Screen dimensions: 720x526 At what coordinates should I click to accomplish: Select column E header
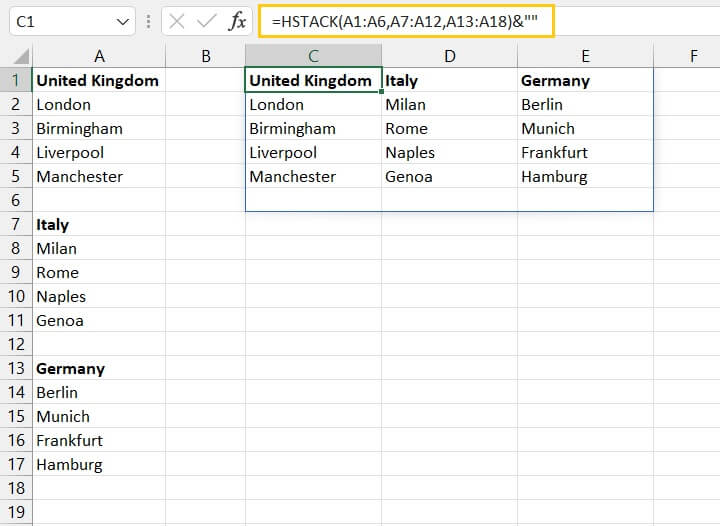coord(585,57)
